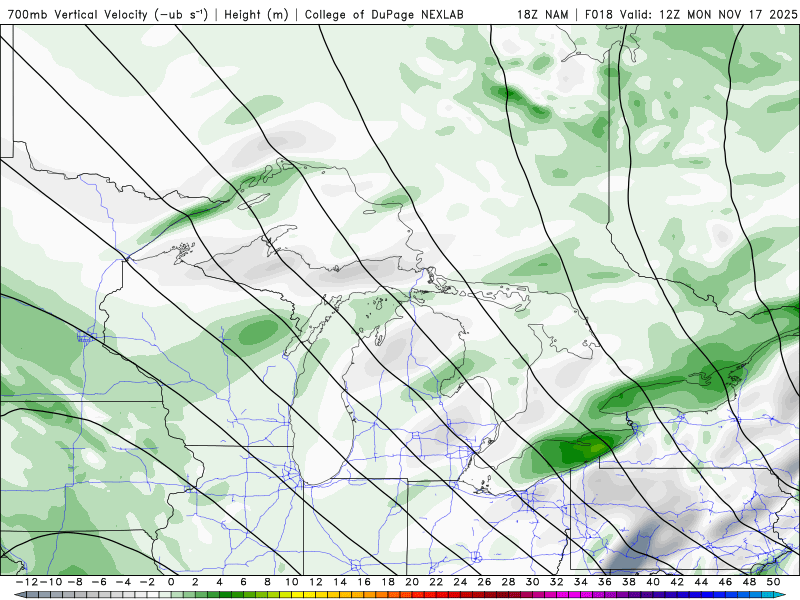Click colorbar value 28
The width and height of the screenshot is (800, 600).
coord(508,582)
